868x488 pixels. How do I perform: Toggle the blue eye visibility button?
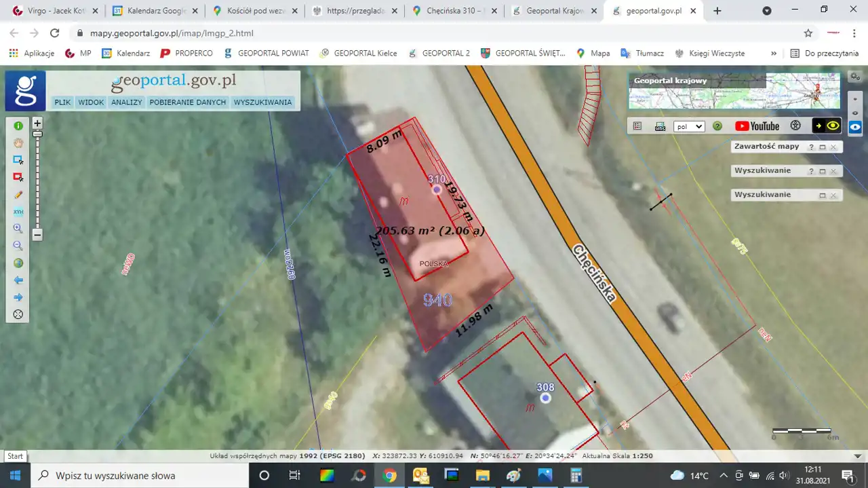coord(855,127)
